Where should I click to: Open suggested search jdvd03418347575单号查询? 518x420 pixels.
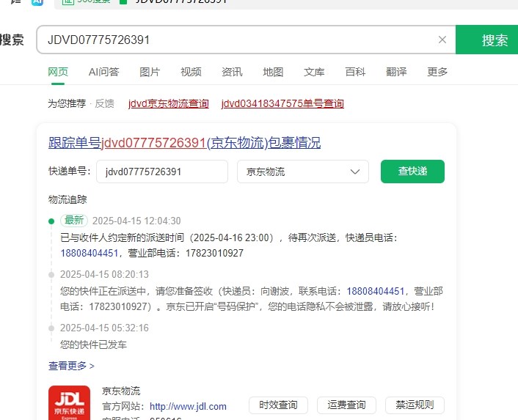(x=282, y=103)
